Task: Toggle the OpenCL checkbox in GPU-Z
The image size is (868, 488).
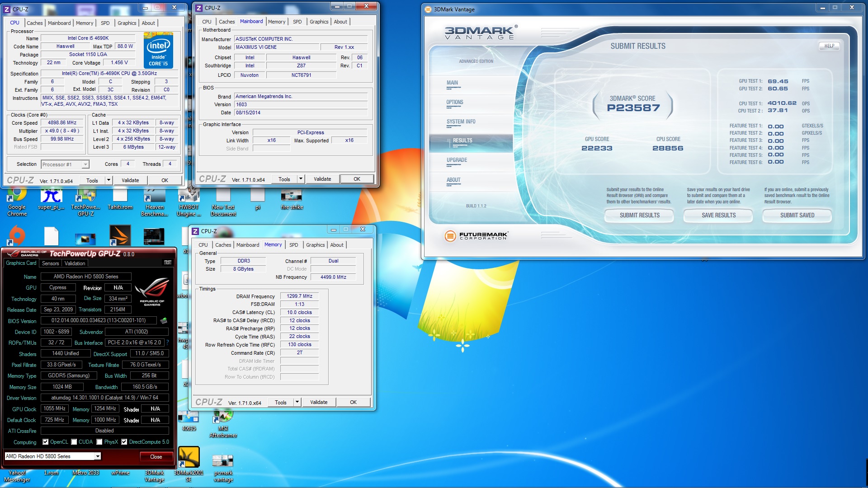Action: click(45, 442)
